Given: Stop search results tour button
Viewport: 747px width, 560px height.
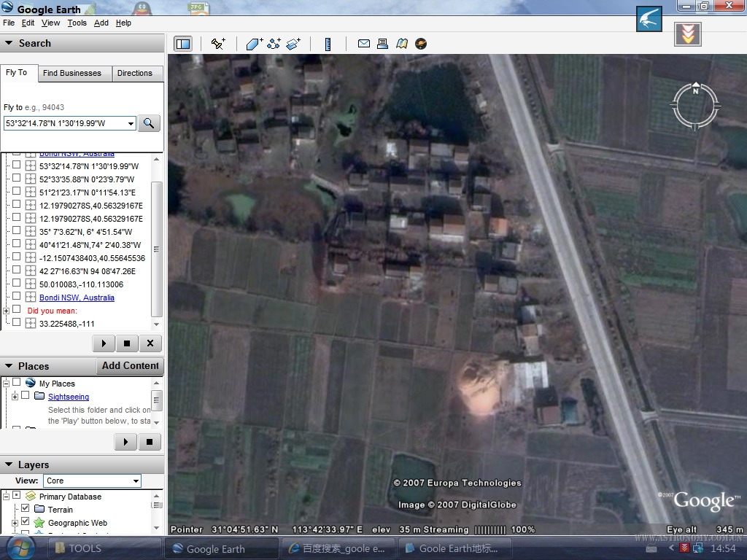Looking at the screenshot, I should tap(127, 343).
